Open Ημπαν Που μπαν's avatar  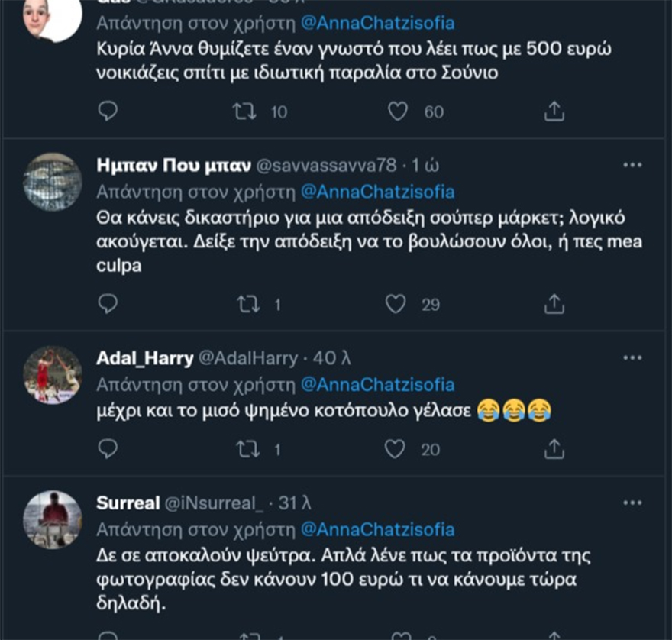coord(53,182)
